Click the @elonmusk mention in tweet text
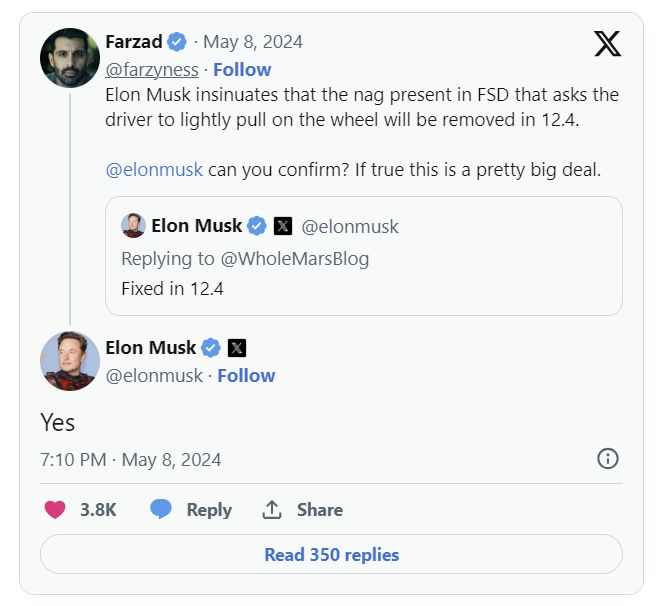 [x=154, y=169]
